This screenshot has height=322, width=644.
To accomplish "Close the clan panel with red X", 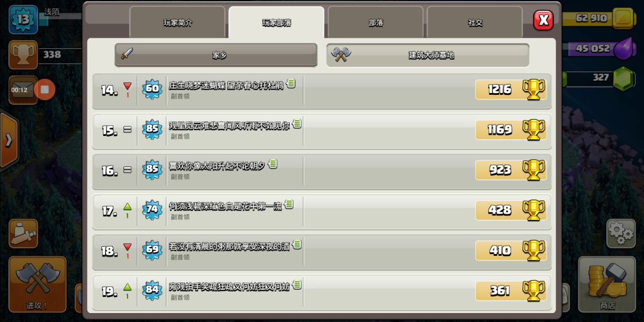I will coord(543,20).
